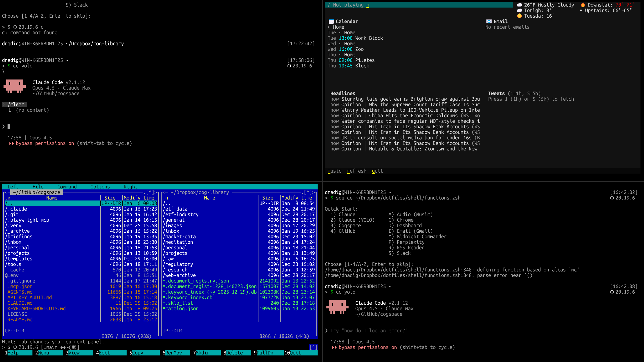Viewport: 644px width, 362px height.
Task: Open the Options menu in Midnight Commander
Action: pos(100,187)
